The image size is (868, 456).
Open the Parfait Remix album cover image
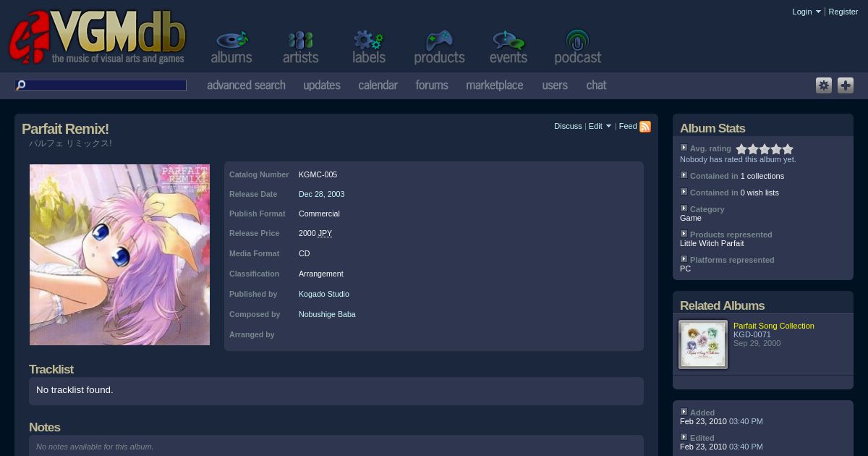[119, 255]
